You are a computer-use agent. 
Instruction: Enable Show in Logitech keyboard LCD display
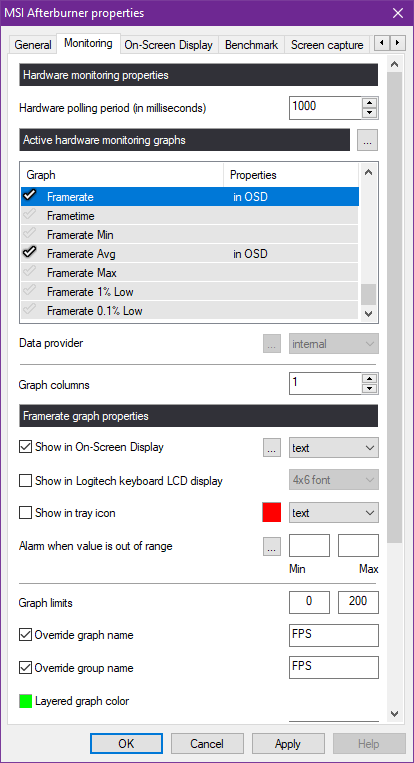click(25, 481)
